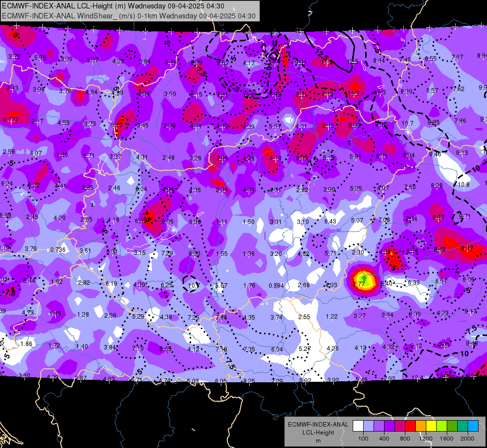Click the grid value 8.64
Screen dimensions: 487x448
[x=379, y=61]
